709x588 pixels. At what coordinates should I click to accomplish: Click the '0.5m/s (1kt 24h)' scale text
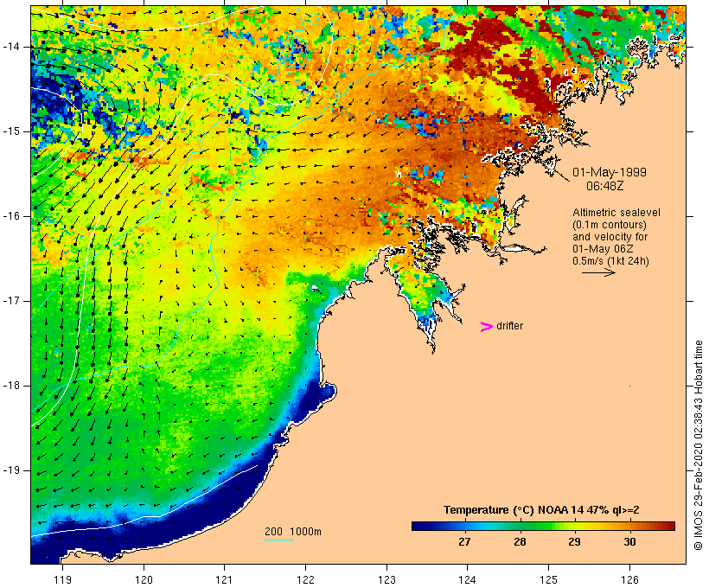coord(610,261)
